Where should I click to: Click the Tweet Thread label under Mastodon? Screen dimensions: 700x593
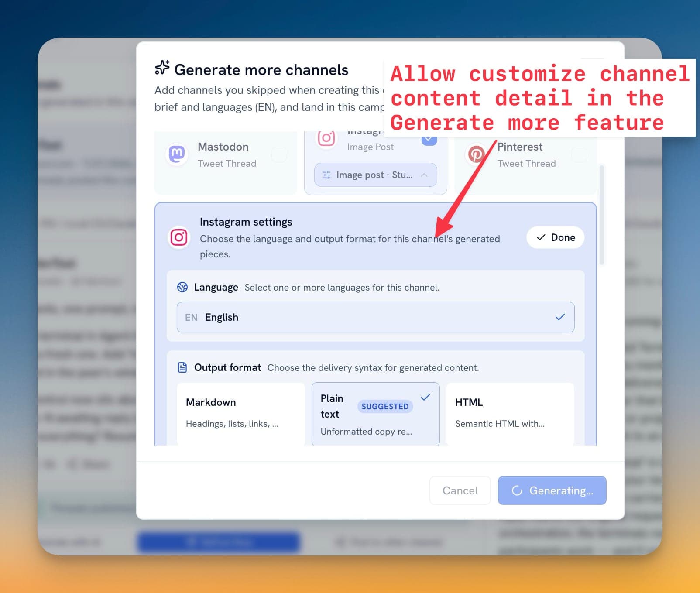click(x=227, y=163)
